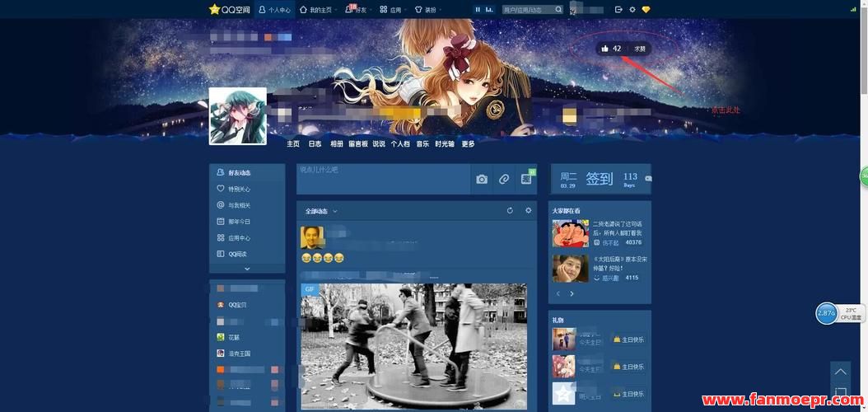Image resolution: width=868 pixels, height=412 pixels.
Task: Open the 日志 tab
Action: pos(315,143)
